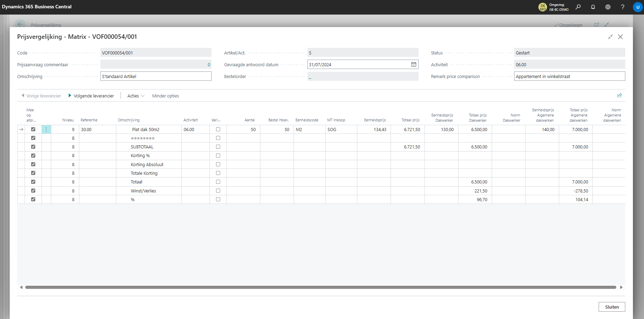Select Eenheidscode cell M2
The height and width of the screenshot is (319, 644).
click(x=310, y=129)
